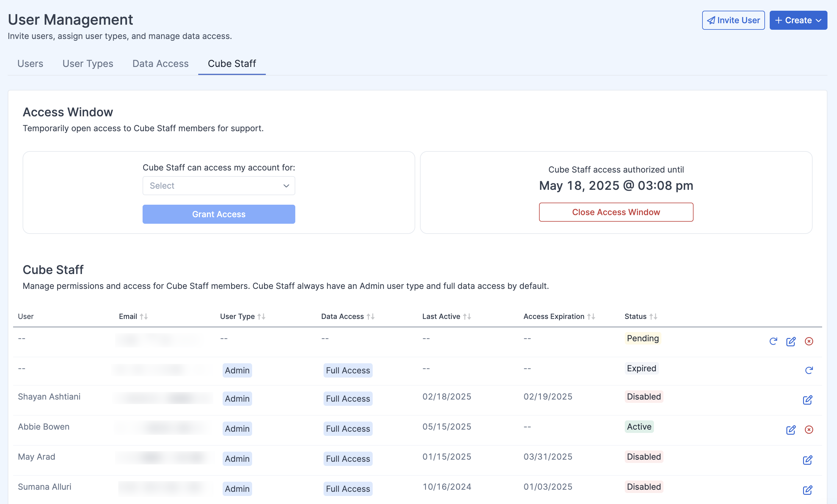Select the Cube Staff tab
Viewport: 837px width, 504px height.
[232, 63]
